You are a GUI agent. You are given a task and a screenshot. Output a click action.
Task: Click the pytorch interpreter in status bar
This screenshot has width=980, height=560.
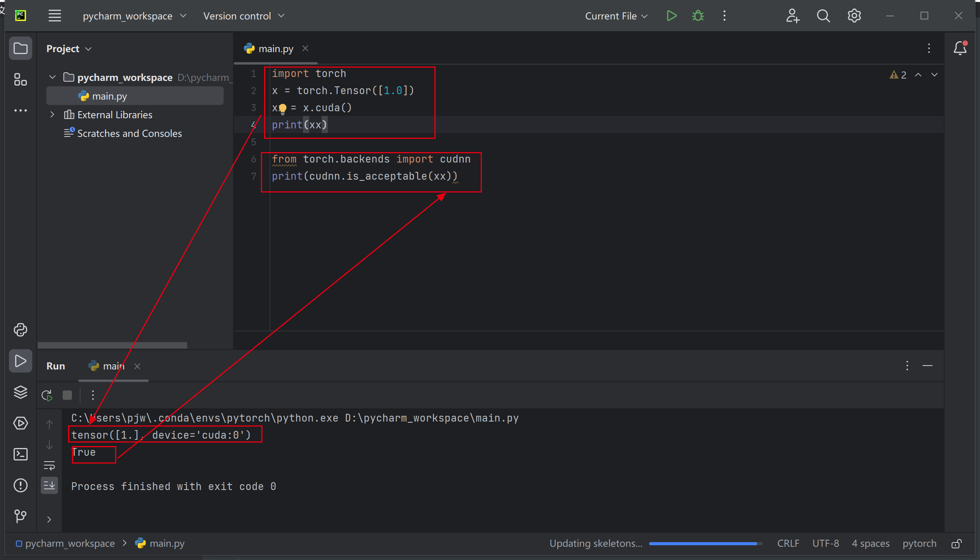(919, 544)
